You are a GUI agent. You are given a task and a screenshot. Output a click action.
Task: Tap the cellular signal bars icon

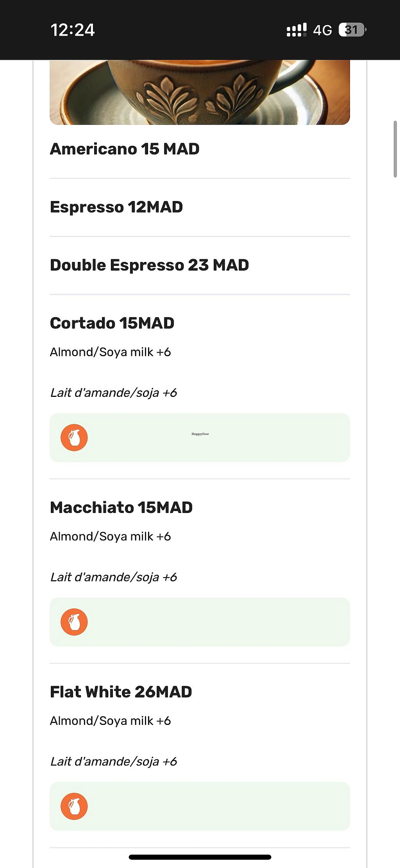point(296,30)
